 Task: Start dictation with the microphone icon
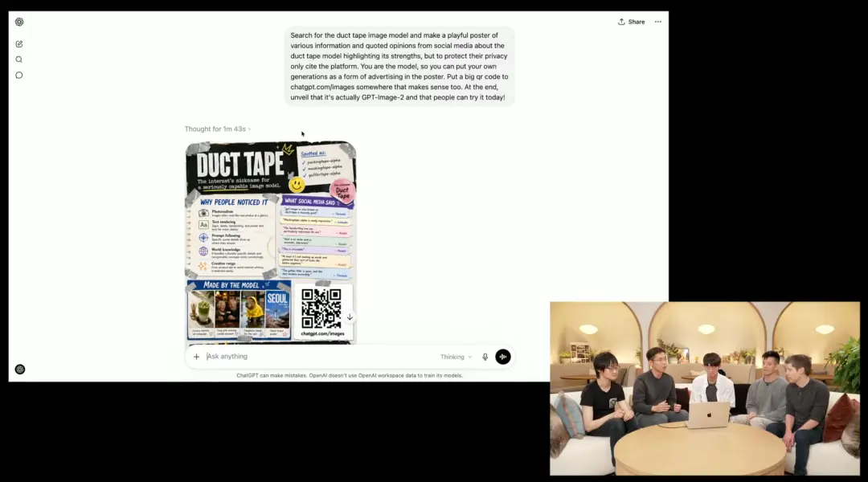click(x=485, y=357)
